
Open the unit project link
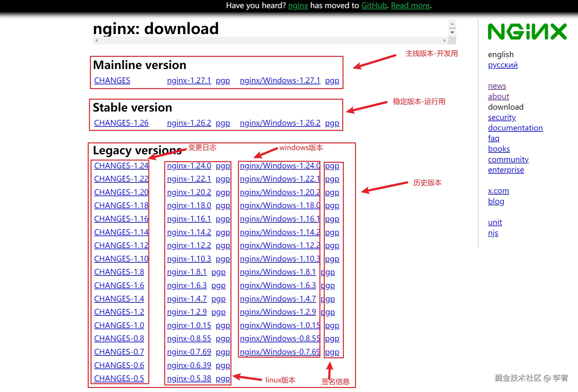[x=495, y=222]
